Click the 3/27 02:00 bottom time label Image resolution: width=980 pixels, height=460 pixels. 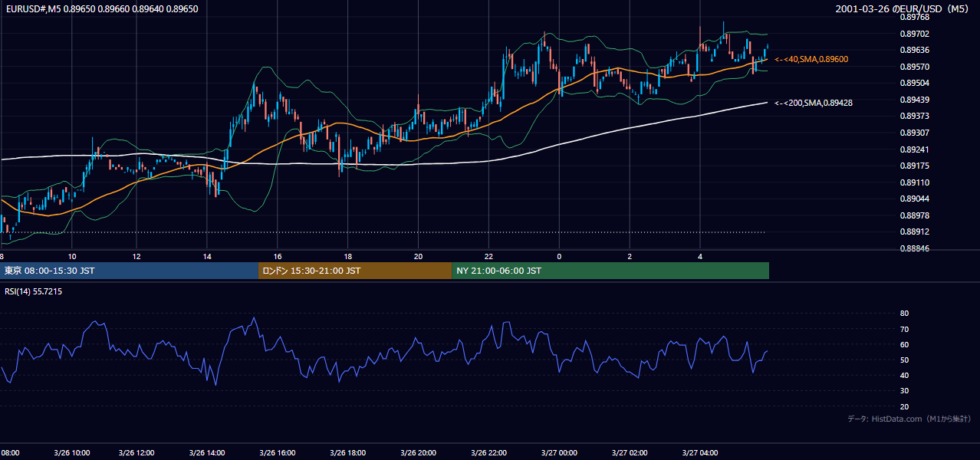click(630, 452)
